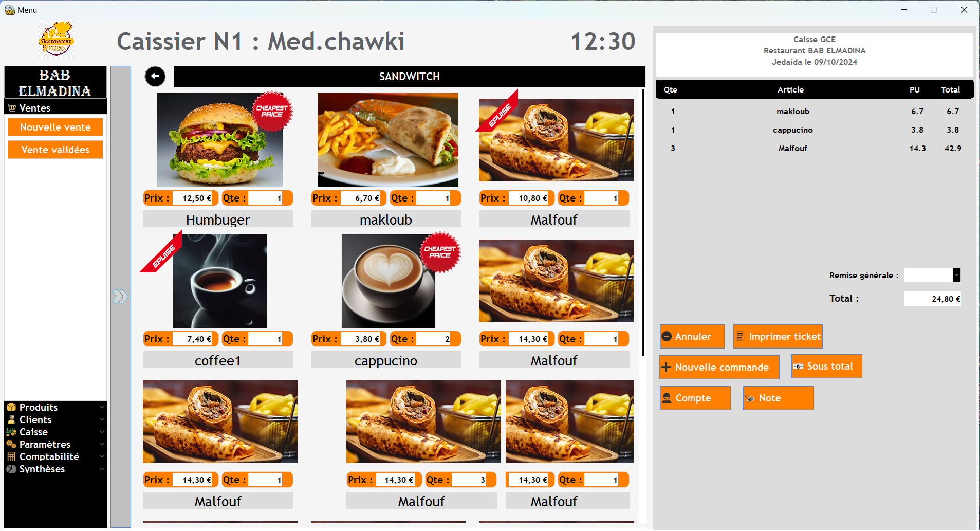The width and height of the screenshot is (980, 531).
Task: Click the restaurant chef logo icon
Action: tap(57, 39)
